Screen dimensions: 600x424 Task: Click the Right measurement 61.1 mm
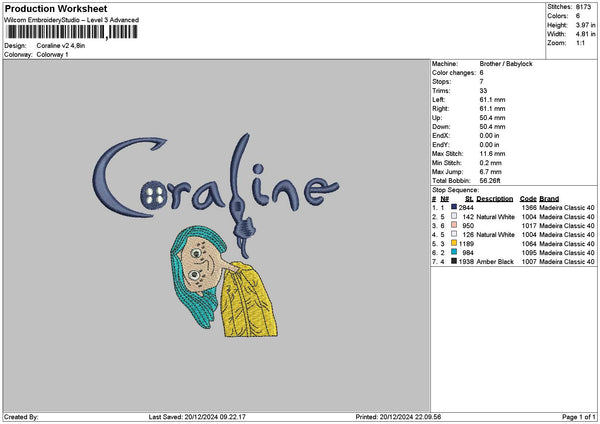coord(492,109)
